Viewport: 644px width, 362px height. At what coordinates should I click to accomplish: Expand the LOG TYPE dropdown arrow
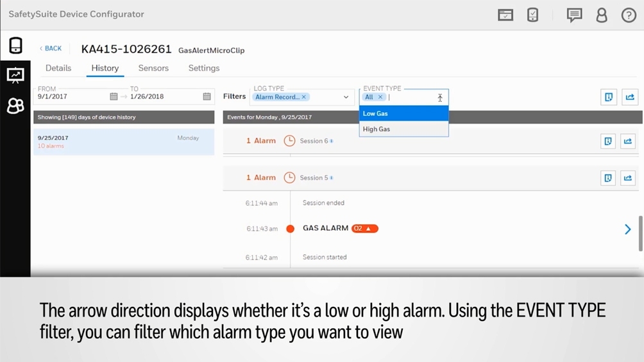[x=346, y=97]
